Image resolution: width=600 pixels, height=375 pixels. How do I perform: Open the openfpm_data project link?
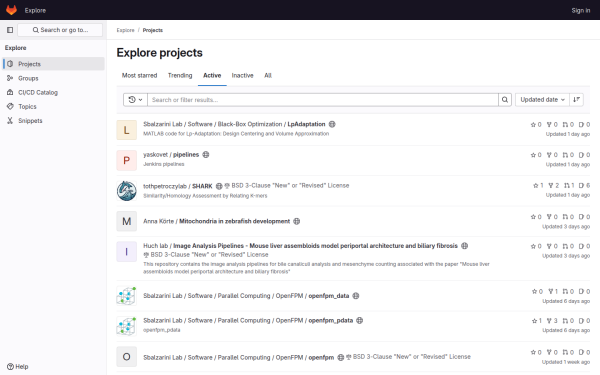click(246, 296)
